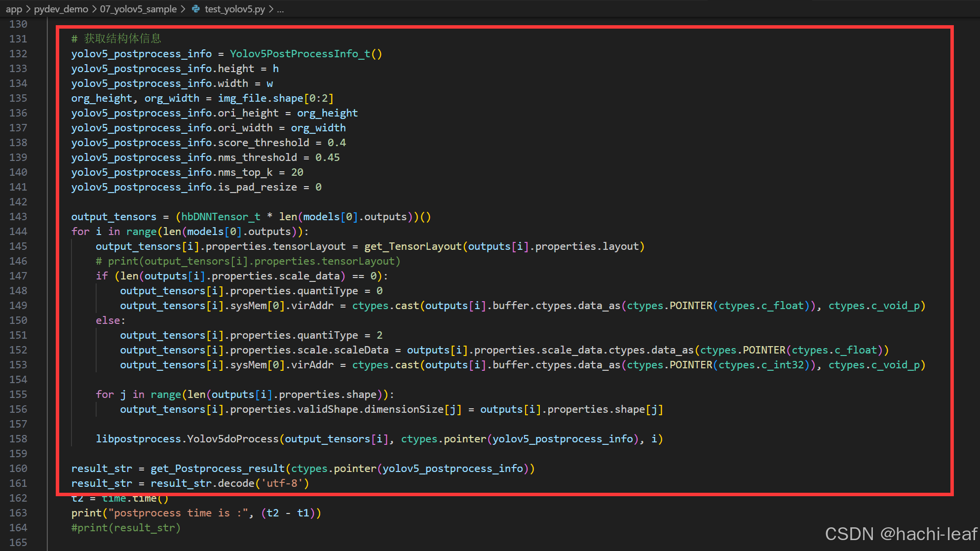This screenshot has width=980, height=551.
Task: Click the Python file icon in the breadcrumb
Action: coord(195,9)
